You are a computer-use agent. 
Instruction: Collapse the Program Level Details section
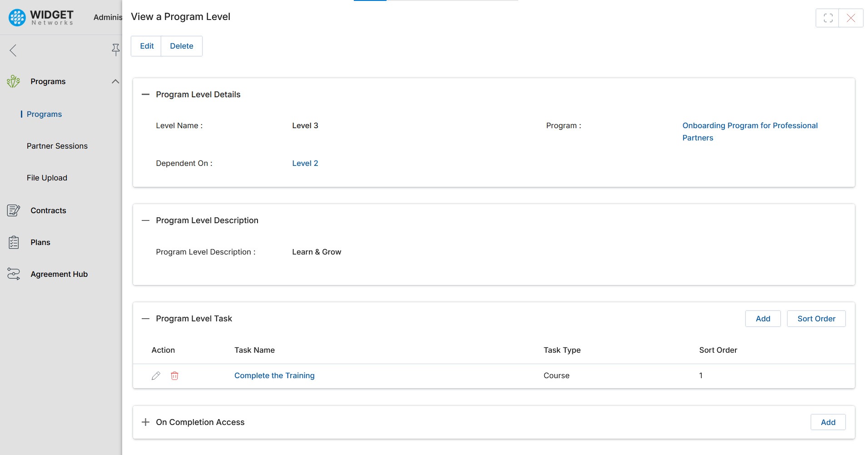coord(145,95)
